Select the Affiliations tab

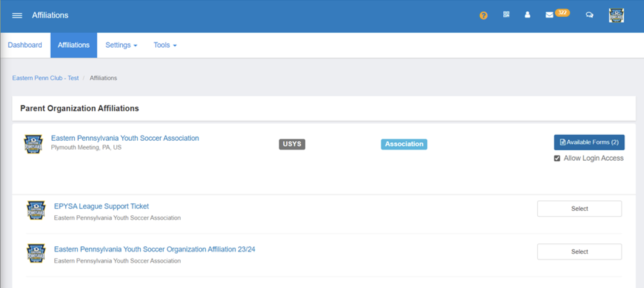(74, 45)
